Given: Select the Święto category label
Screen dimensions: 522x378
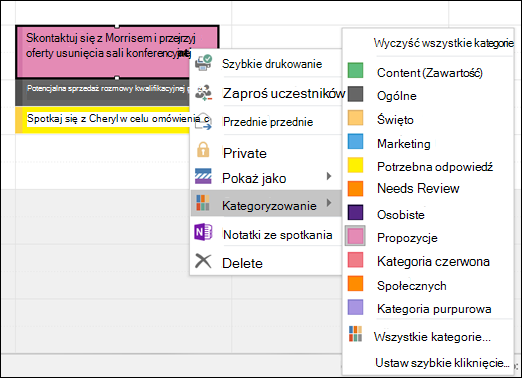Looking at the screenshot, I should coord(395,119).
